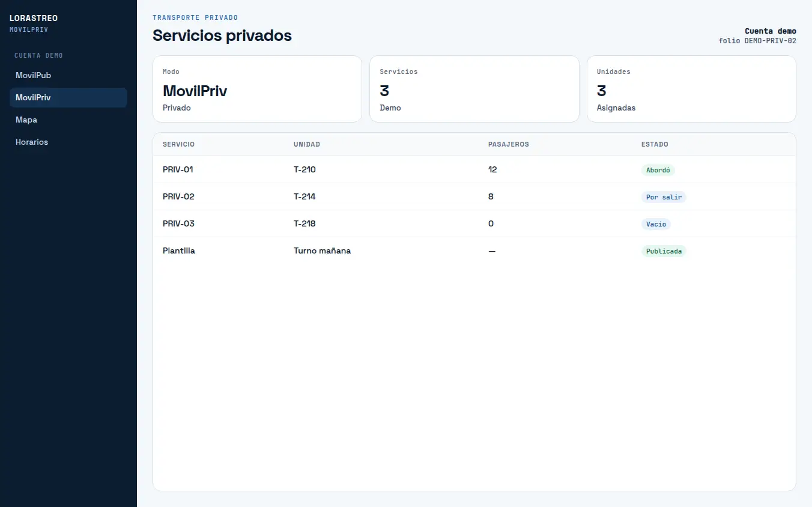Viewport: 812px width, 507px height.
Task: Open the Unidades Asignadas card
Action: pos(691,89)
